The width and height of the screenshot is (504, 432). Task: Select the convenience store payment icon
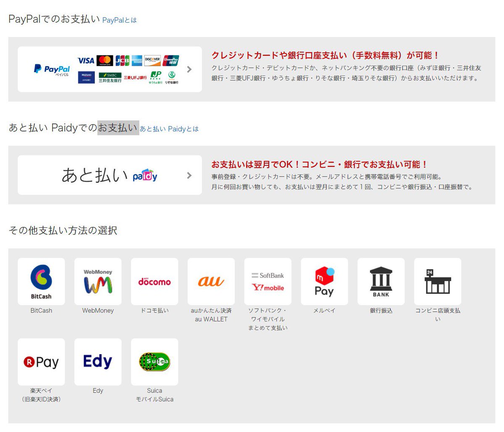tap(438, 281)
